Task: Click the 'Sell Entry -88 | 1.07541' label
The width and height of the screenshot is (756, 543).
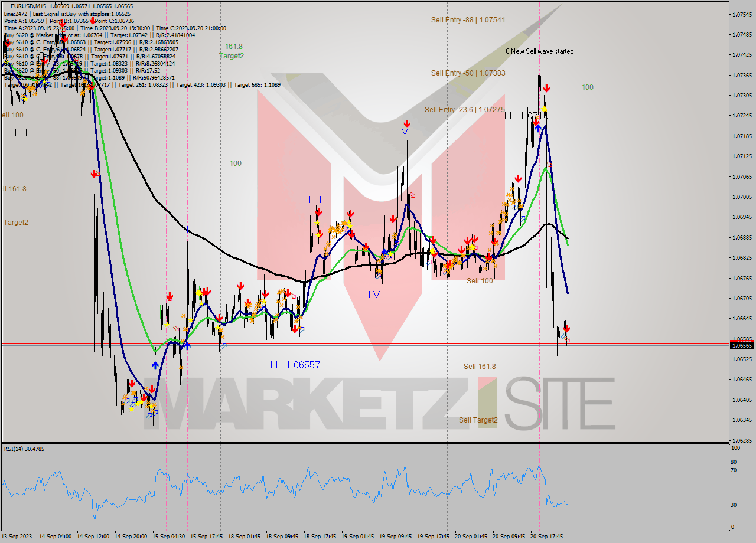Action: 468,20
